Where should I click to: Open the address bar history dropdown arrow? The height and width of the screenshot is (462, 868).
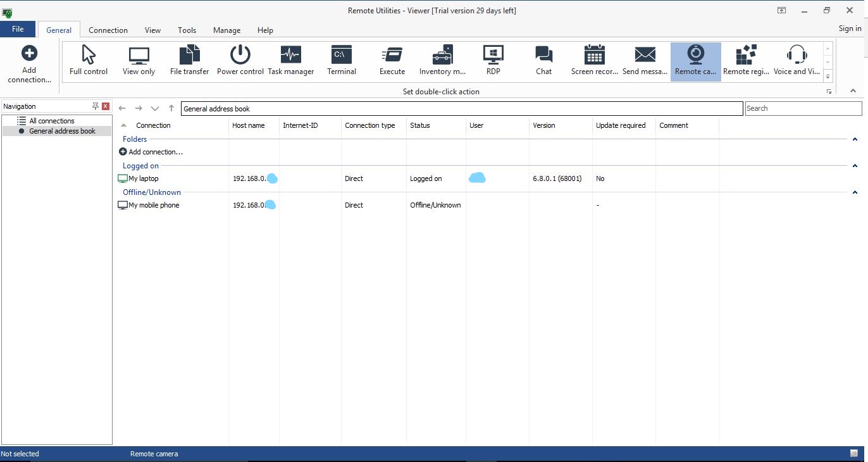(155, 109)
